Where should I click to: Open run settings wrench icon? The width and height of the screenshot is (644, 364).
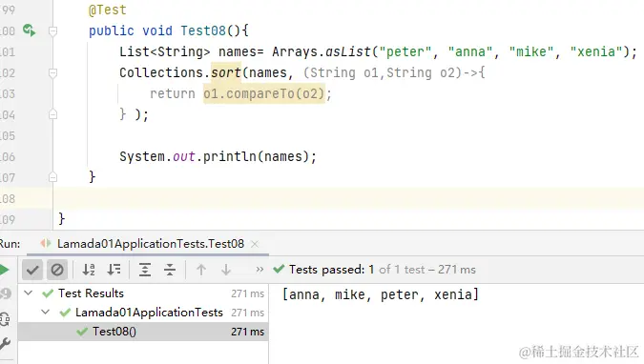tap(5, 343)
